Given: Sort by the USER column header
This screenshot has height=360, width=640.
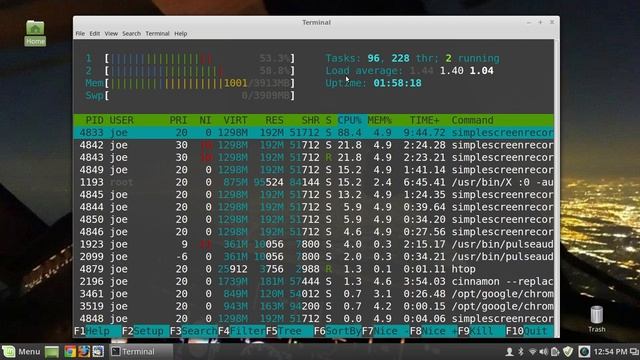Looking at the screenshot, I should [x=121, y=120].
